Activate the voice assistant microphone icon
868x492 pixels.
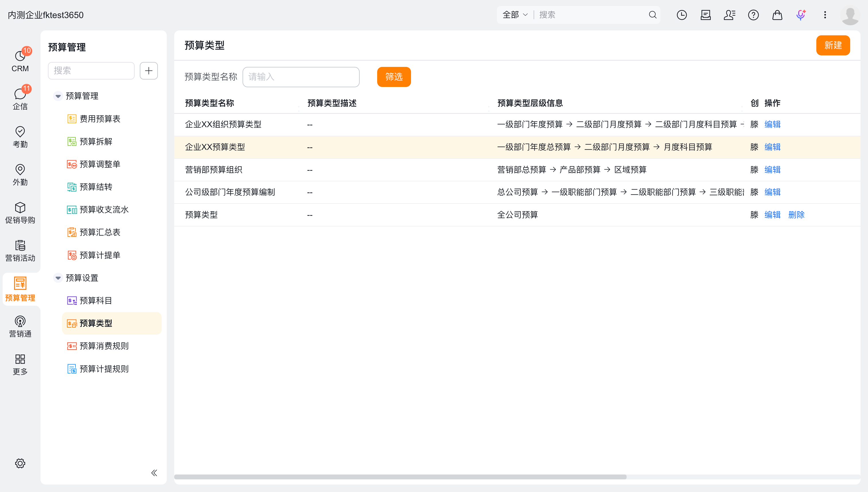(801, 15)
